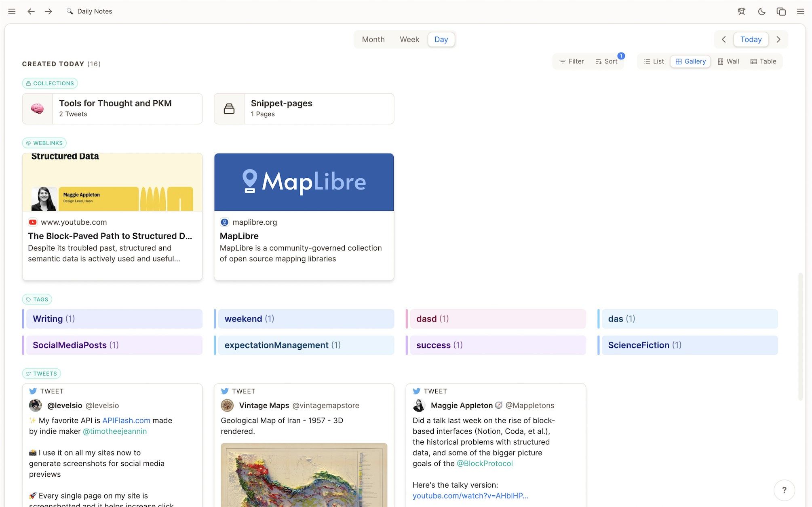Open the graduation cap learning icon

point(741,11)
